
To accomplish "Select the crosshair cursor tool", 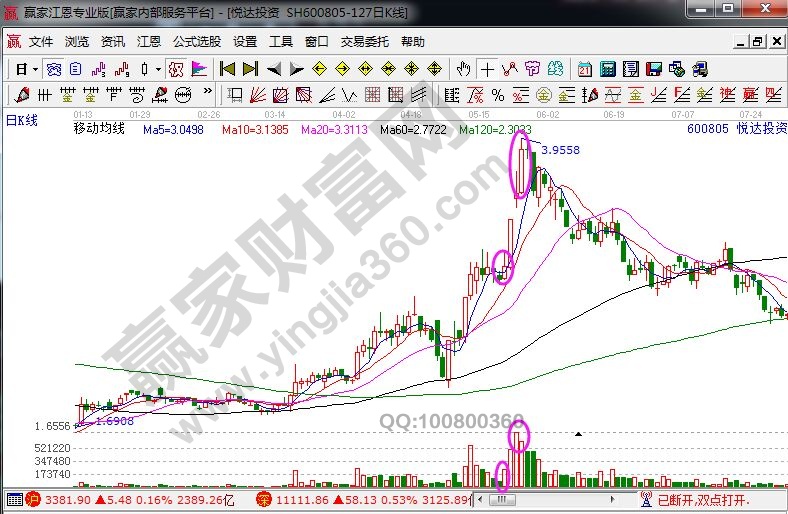I will click(x=487, y=69).
